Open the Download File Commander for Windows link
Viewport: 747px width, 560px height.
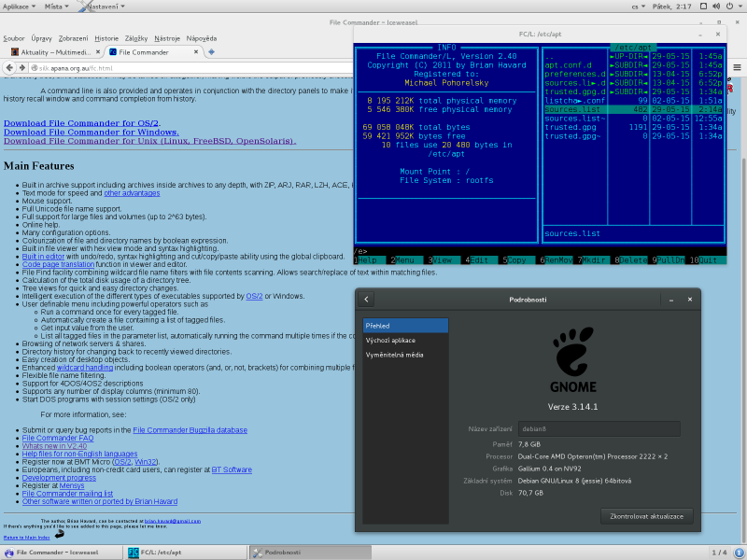pos(91,132)
